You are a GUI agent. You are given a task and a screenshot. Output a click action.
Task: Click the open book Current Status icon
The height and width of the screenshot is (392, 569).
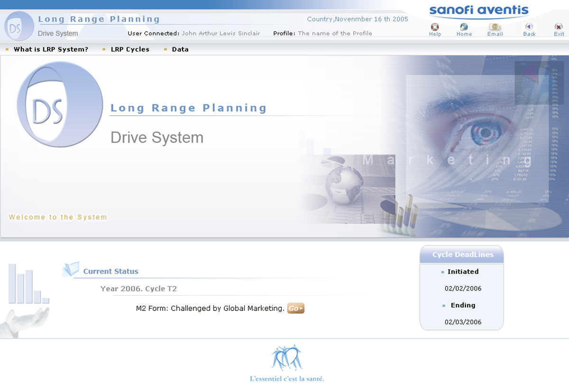coord(71,269)
